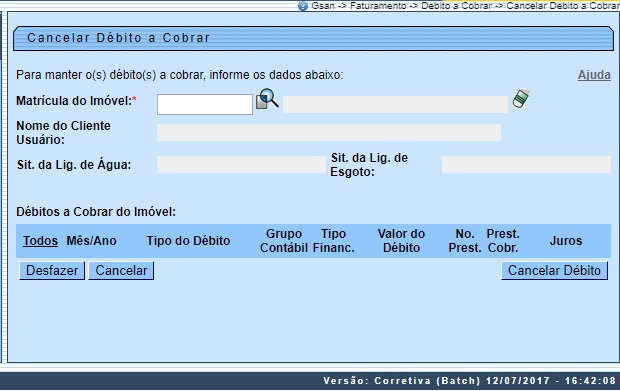
Task: Click the property description read-only field
Action: coord(395,104)
